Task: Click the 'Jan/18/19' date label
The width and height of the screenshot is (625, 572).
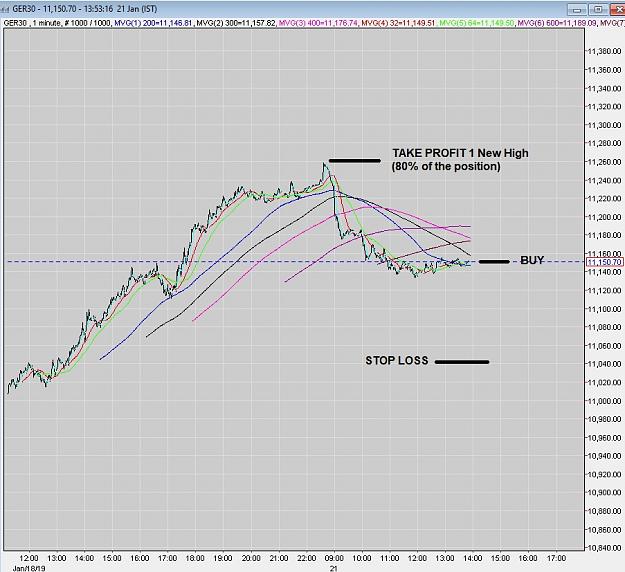Action: tap(29, 568)
